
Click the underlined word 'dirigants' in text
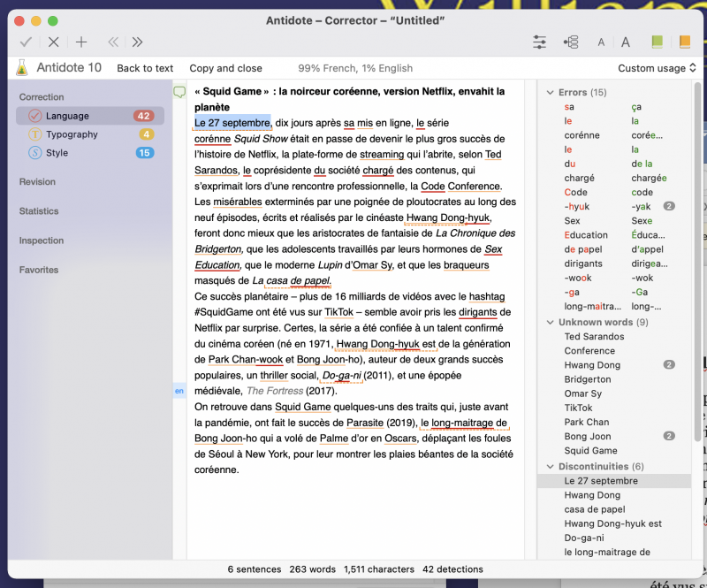tap(478, 312)
